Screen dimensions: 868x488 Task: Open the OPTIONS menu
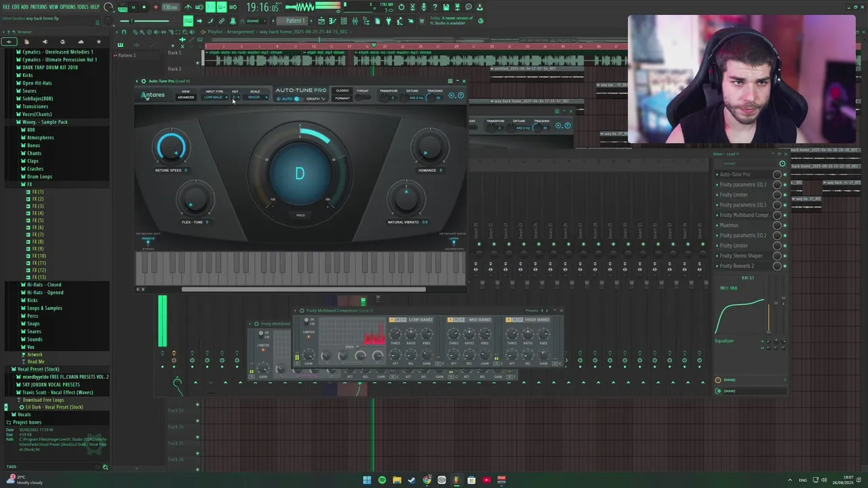(68, 7)
